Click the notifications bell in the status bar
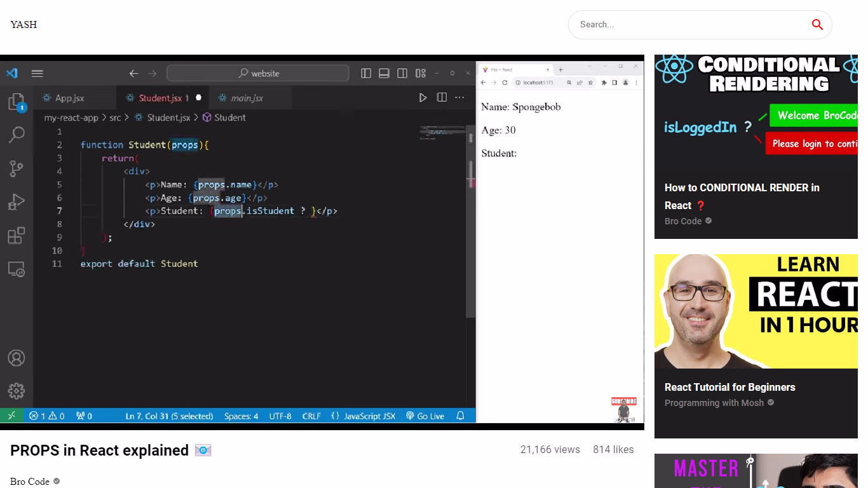This screenshot has height=488, width=868. point(461,416)
